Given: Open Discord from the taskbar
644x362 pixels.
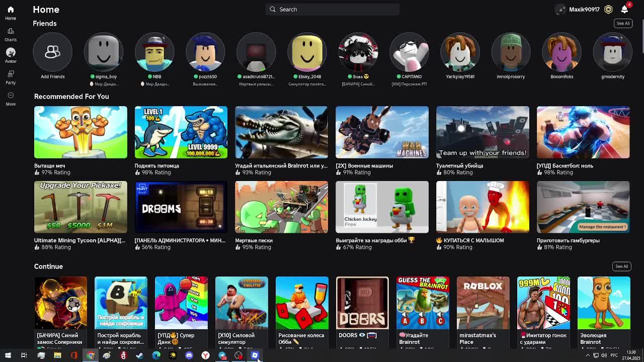Looking at the screenshot, I should coord(189,355).
